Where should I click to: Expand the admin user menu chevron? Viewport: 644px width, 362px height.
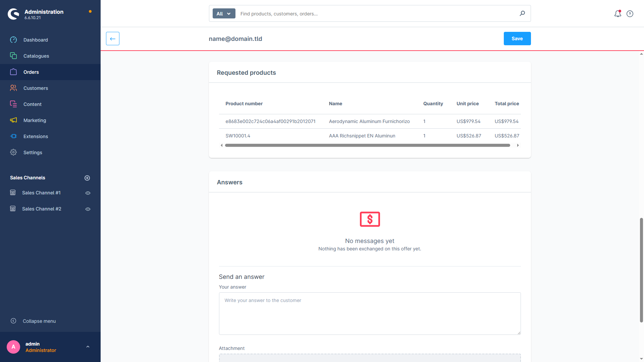coord(88,347)
